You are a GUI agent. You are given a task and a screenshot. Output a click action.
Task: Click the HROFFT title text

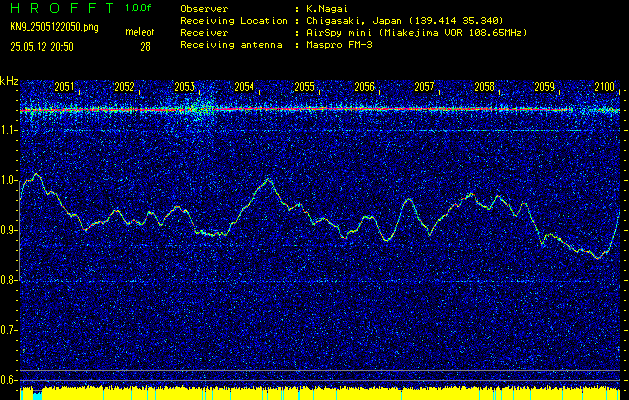pos(63,9)
